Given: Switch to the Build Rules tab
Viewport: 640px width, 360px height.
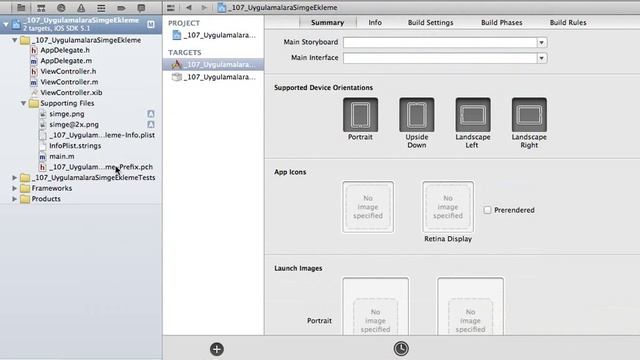Looking at the screenshot, I should pyautogui.click(x=568, y=22).
